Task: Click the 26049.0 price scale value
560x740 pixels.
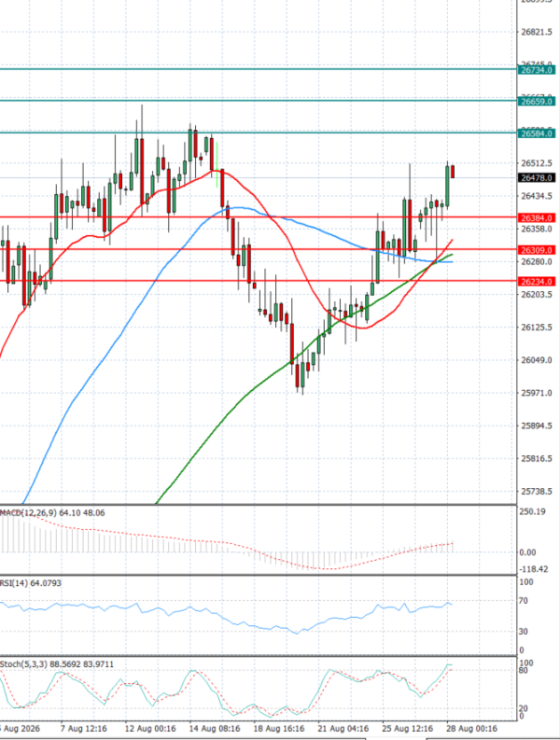Action: [537, 360]
